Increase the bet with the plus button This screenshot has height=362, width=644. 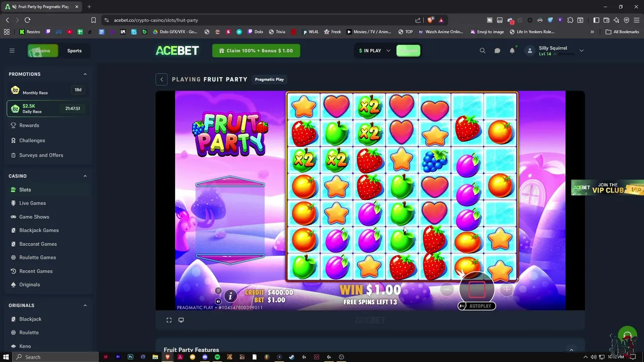(x=507, y=289)
